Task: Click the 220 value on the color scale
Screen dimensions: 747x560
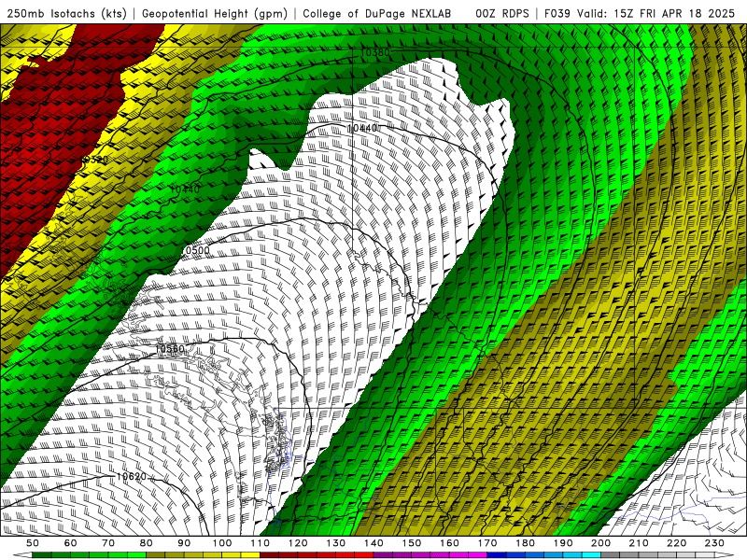Action: point(676,543)
